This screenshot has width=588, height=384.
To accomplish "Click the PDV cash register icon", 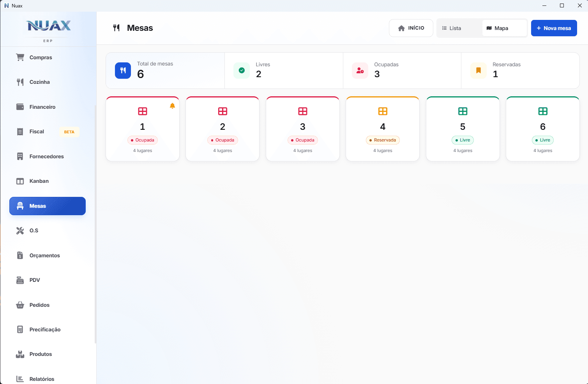I will [x=20, y=280].
